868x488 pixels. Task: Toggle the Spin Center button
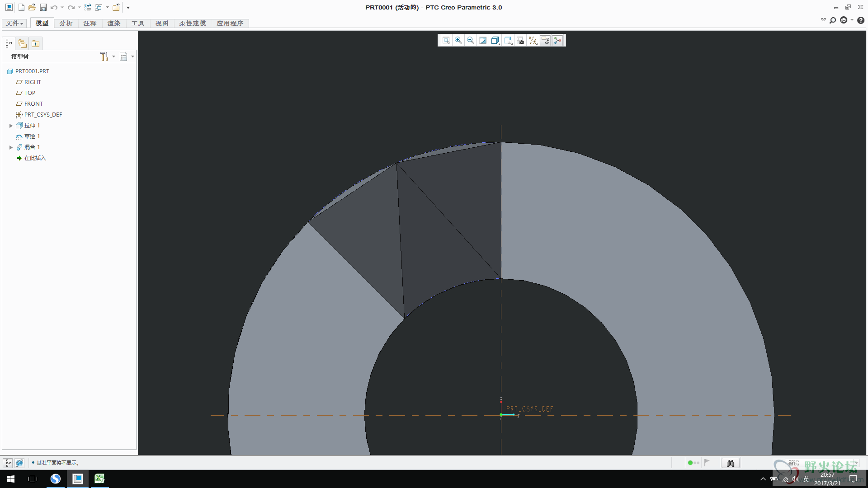[x=557, y=40]
